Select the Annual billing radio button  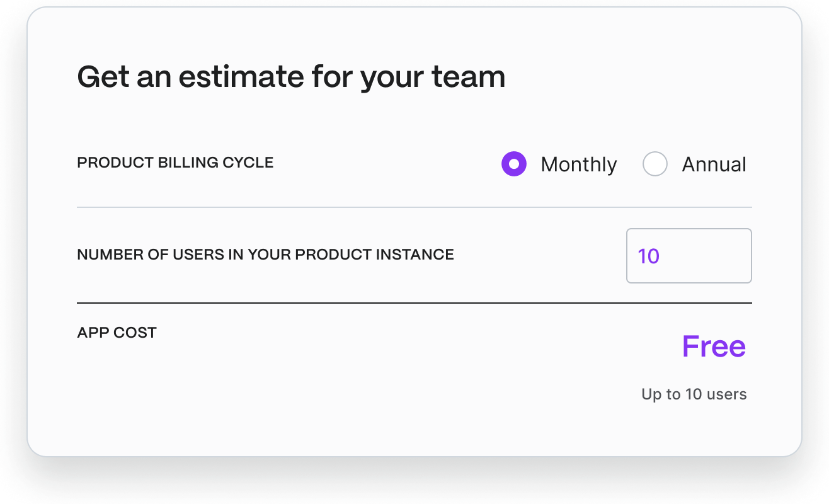click(x=655, y=164)
